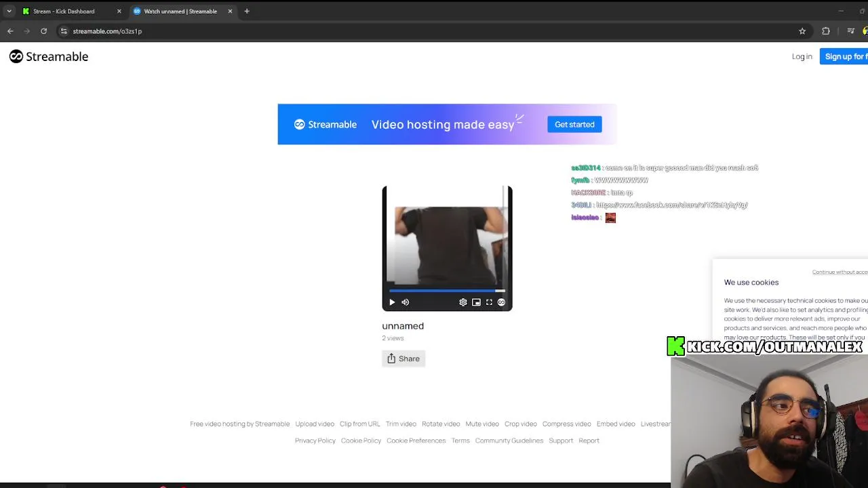
Task: Close the Streamable tab
Action: pyautogui.click(x=230, y=11)
